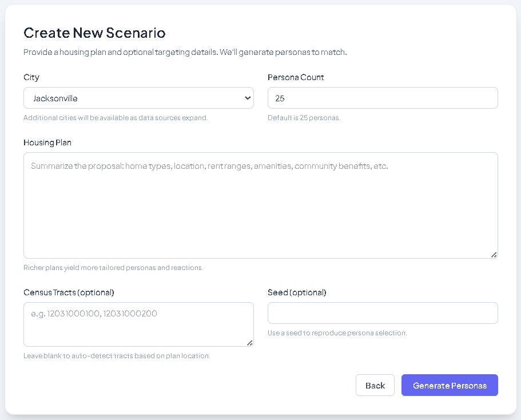Click the Seed (optional) label
This screenshot has height=420, width=521.
[x=297, y=292]
